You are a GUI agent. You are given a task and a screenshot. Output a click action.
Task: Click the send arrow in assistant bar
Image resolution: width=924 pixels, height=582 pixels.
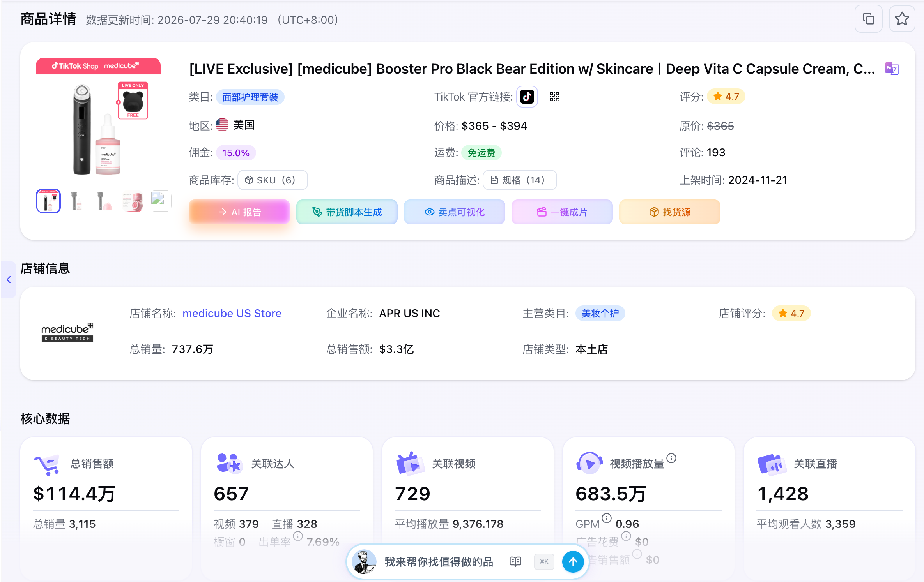point(573,561)
